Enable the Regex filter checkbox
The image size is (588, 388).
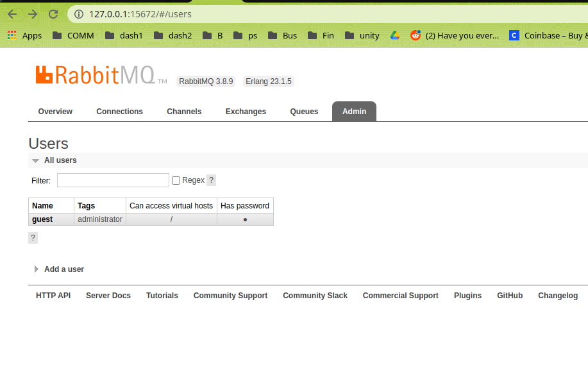[176, 181]
